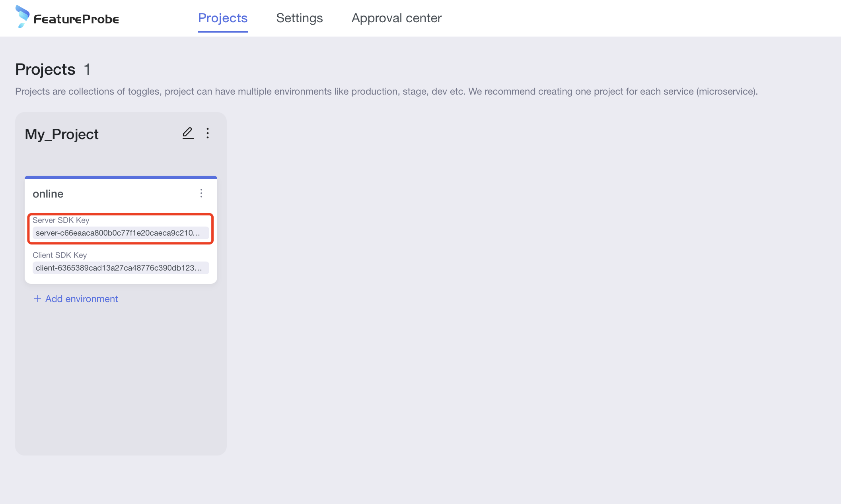The image size is (841, 504).
Task: Go to the Approval center tab
Action: click(396, 18)
